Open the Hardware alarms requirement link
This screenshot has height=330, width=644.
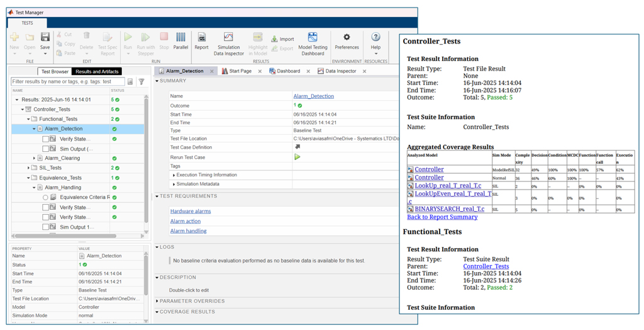(x=190, y=211)
